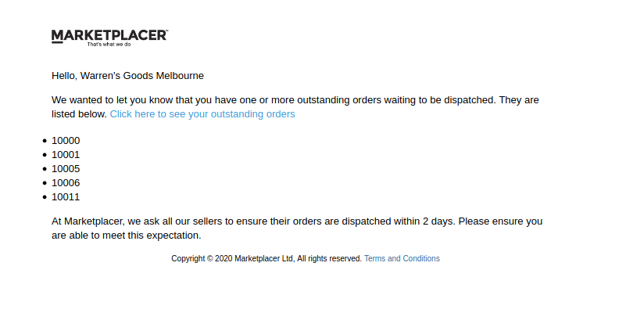Click the bullet point beside order 10000
Screen dimensions: 644x313
point(45,141)
